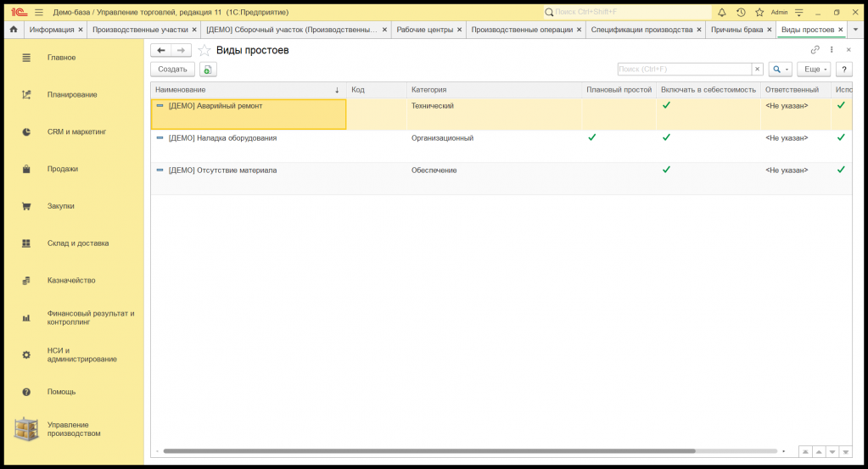The height and width of the screenshot is (469, 868).
Task: Expand the search magnifier dropdown
Action: 781,70
